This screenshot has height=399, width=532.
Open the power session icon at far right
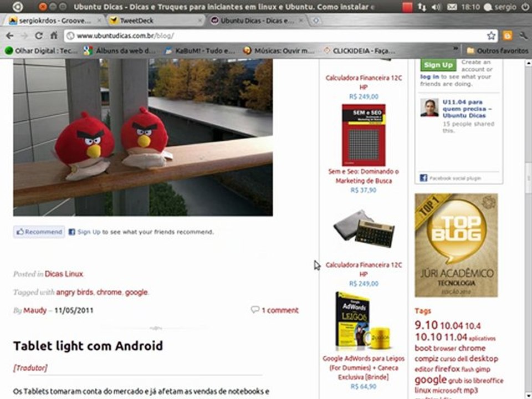(x=525, y=7)
